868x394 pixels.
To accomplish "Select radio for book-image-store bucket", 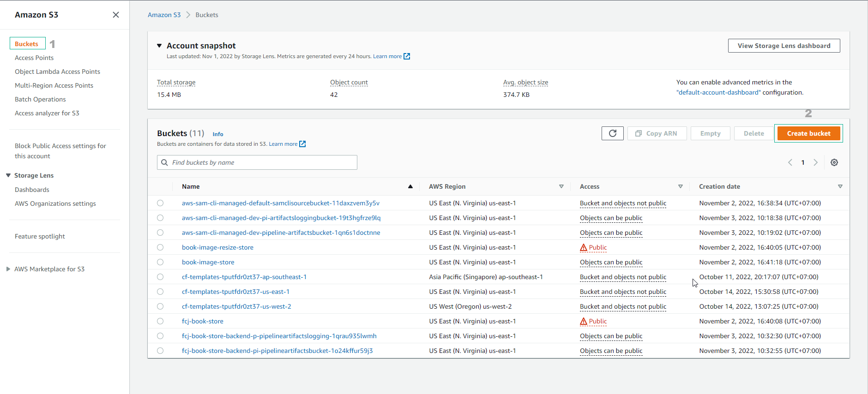I will (x=160, y=262).
